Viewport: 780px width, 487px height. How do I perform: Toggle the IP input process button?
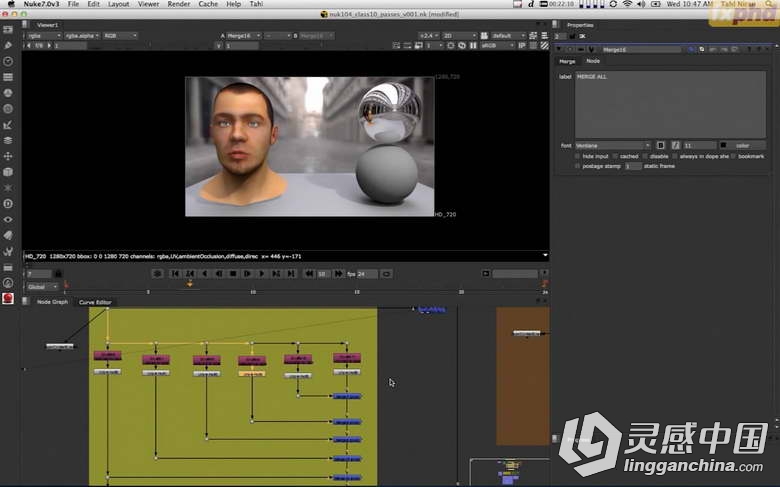point(522,45)
